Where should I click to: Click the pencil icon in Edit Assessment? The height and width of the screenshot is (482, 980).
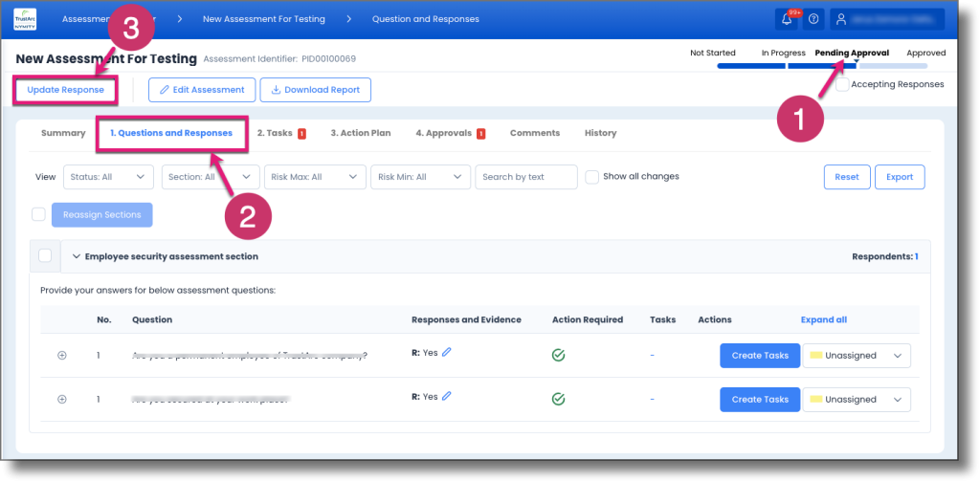tap(165, 90)
